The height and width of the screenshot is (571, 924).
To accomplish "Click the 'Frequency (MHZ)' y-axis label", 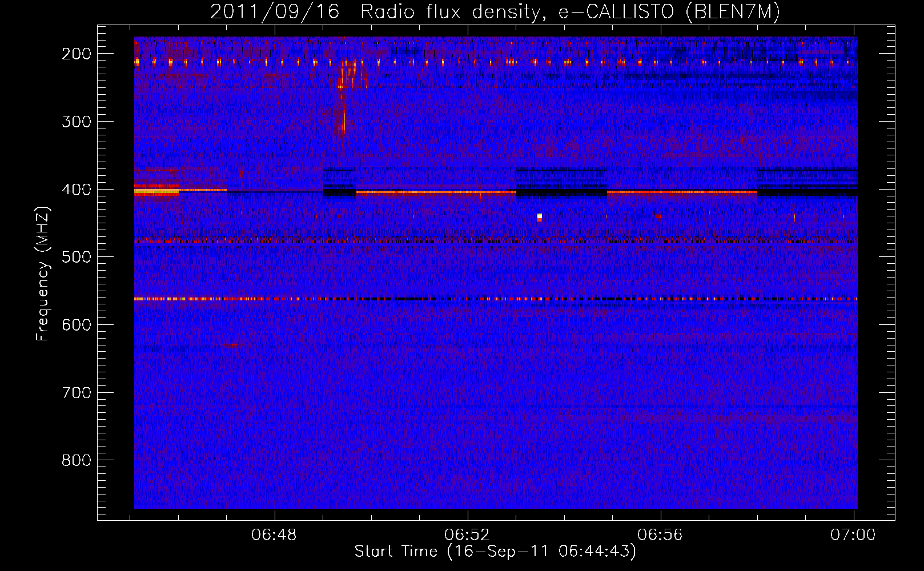I will point(43,274).
